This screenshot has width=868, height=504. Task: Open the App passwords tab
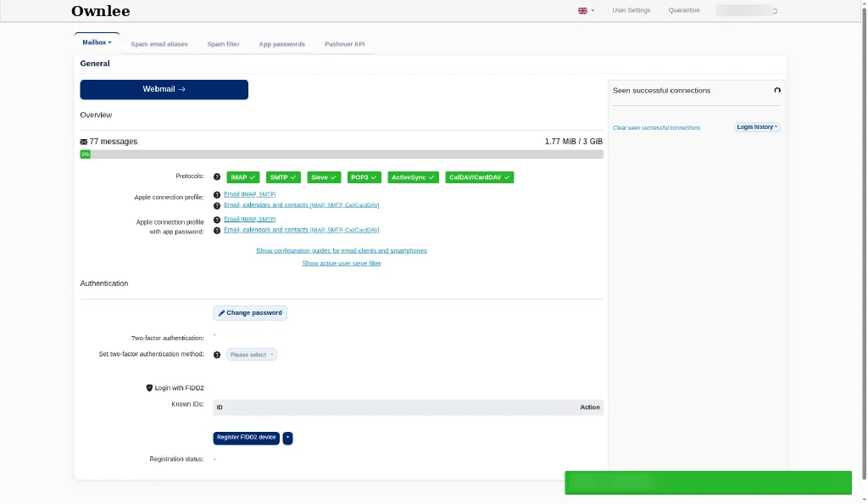282,44
